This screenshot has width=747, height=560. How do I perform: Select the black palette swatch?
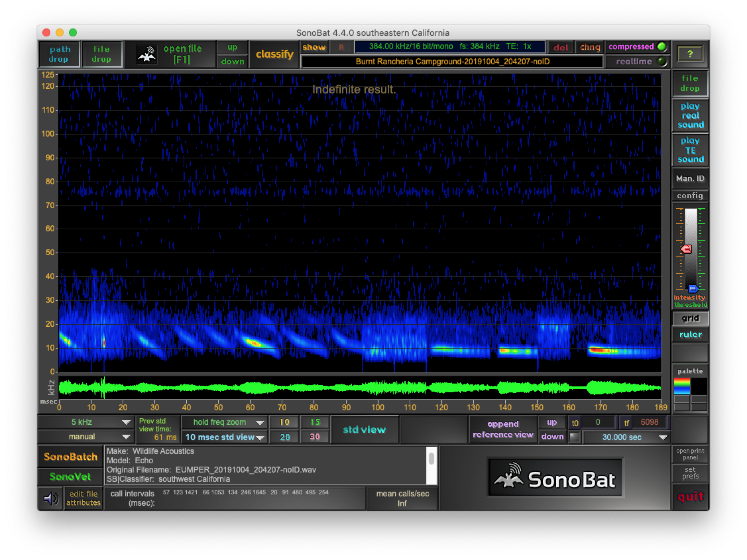coord(699,386)
